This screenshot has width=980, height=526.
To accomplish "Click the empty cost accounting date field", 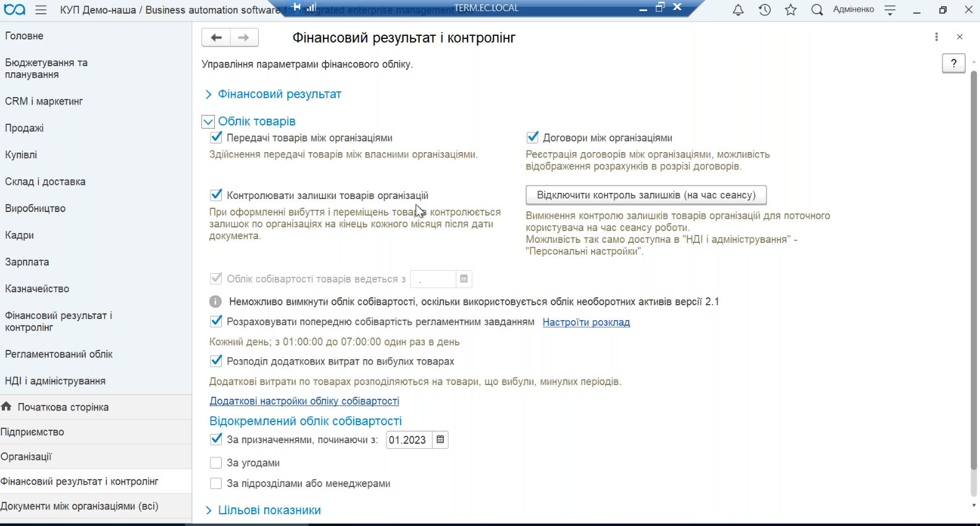I will (x=433, y=279).
